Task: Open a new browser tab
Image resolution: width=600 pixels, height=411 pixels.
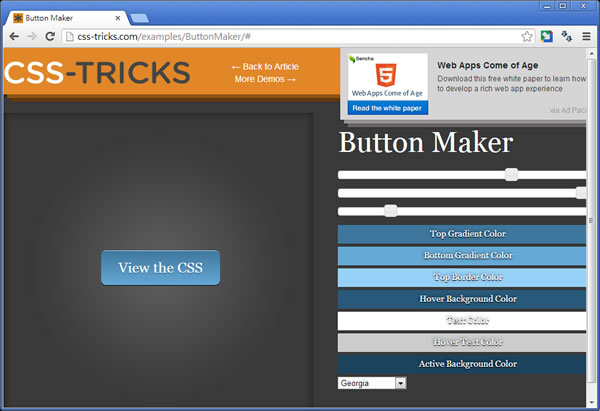Action: coord(139,18)
